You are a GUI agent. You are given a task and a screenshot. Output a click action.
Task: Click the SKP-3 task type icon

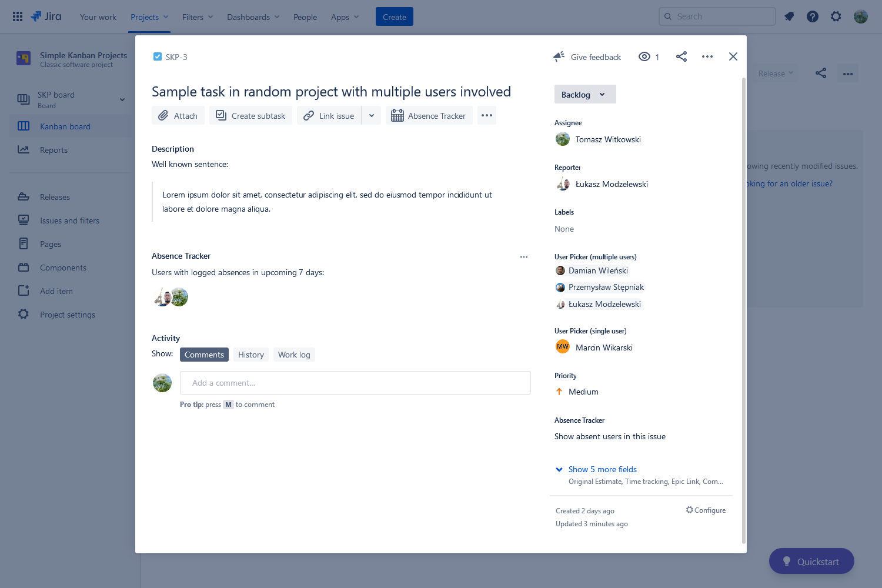(x=158, y=56)
